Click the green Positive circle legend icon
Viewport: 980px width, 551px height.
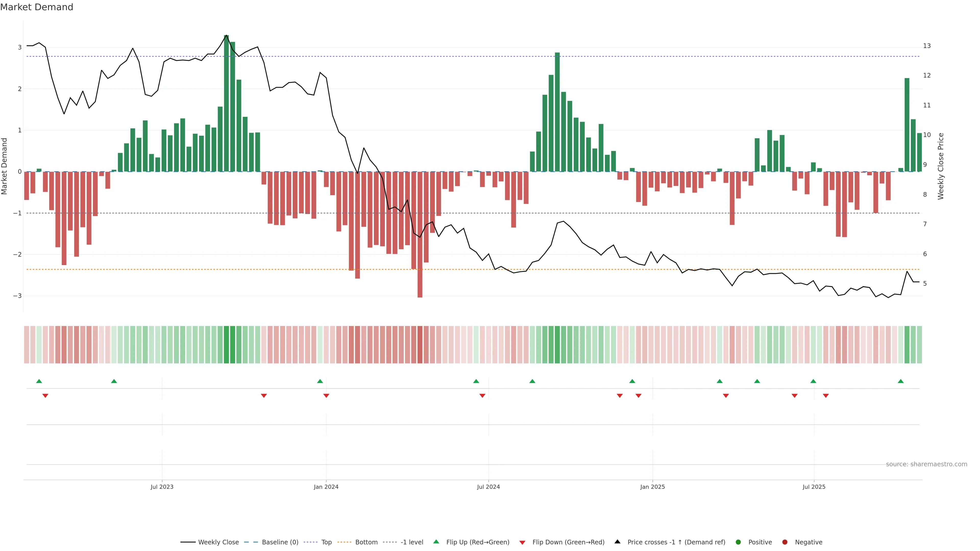[x=738, y=542]
